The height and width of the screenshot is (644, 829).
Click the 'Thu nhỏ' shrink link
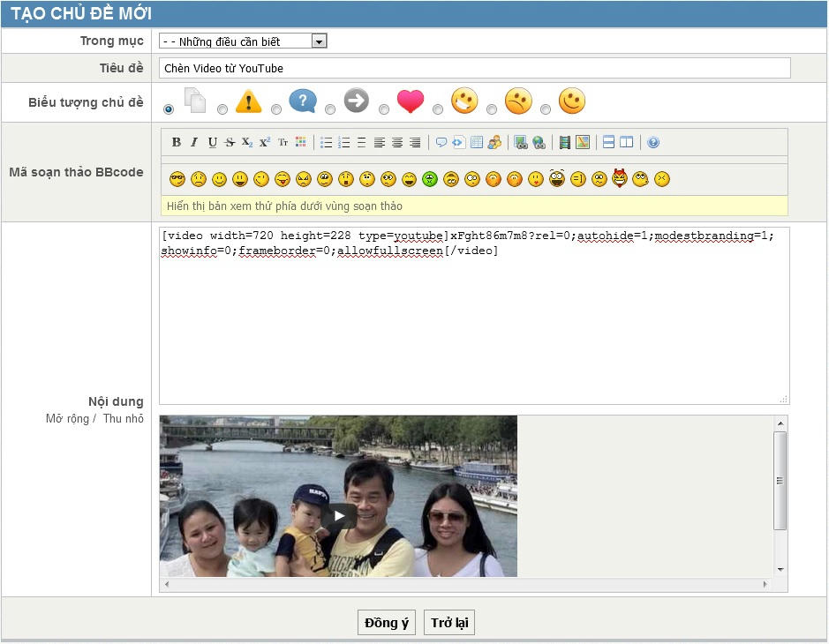coord(124,418)
